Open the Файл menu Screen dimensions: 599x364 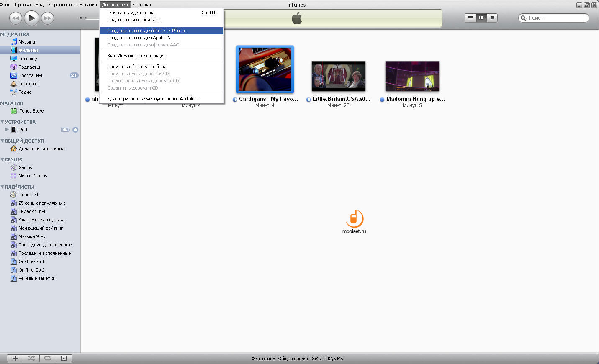(x=5, y=5)
